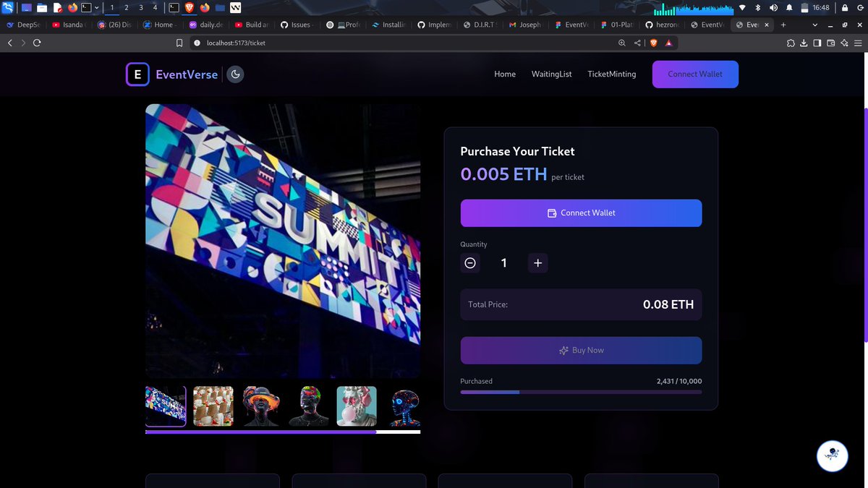Click Connect Wallet in the header
Screen dimensions: 868x488
[695, 74]
